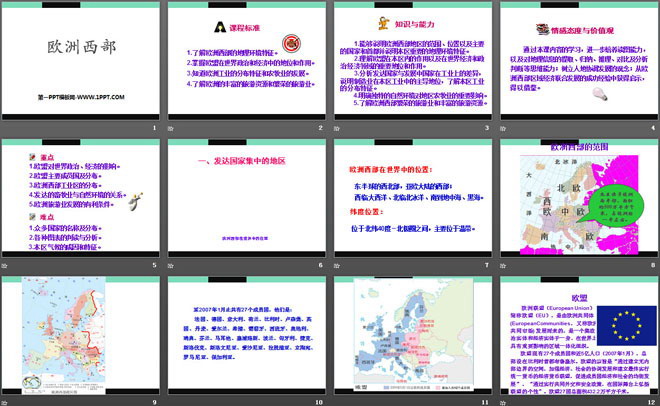Select slide 4 thumbnail about 情感态度与价值观
The width and height of the screenshot is (660, 406).
(579, 61)
